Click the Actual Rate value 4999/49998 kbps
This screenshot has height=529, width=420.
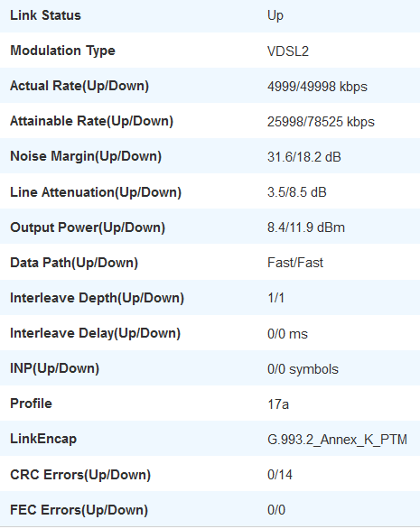click(x=317, y=87)
